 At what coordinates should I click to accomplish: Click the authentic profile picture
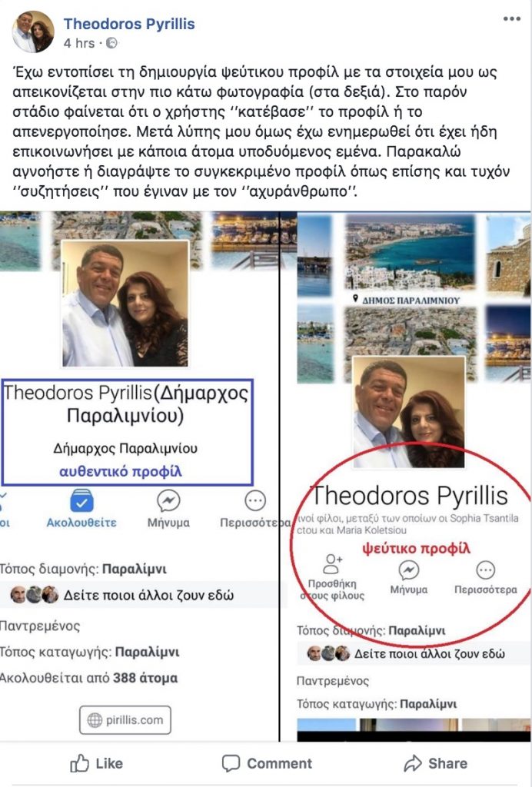point(125,303)
